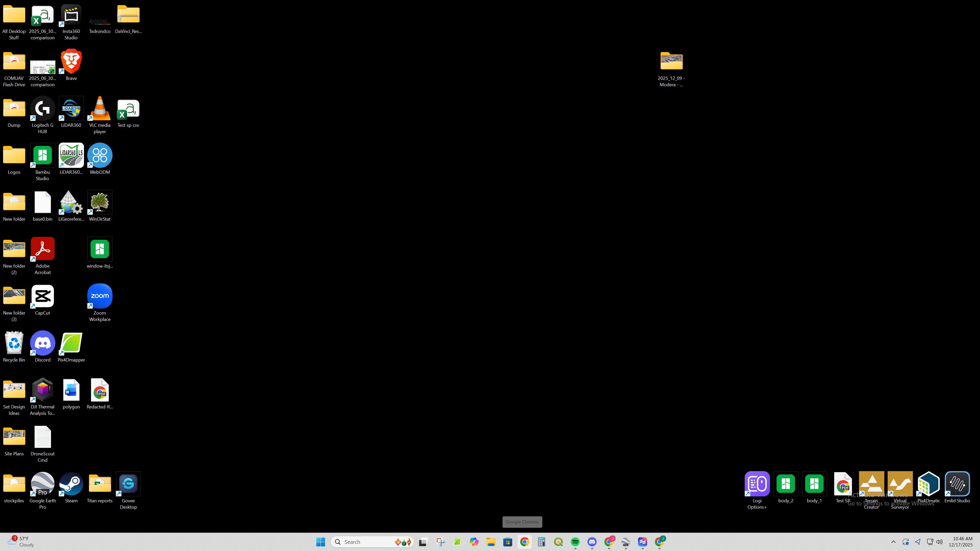Image resolution: width=980 pixels, height=551 pixels.
Task: Open DJI Thermal Analysis Tool shortcut
Action: tap(43, 397)
